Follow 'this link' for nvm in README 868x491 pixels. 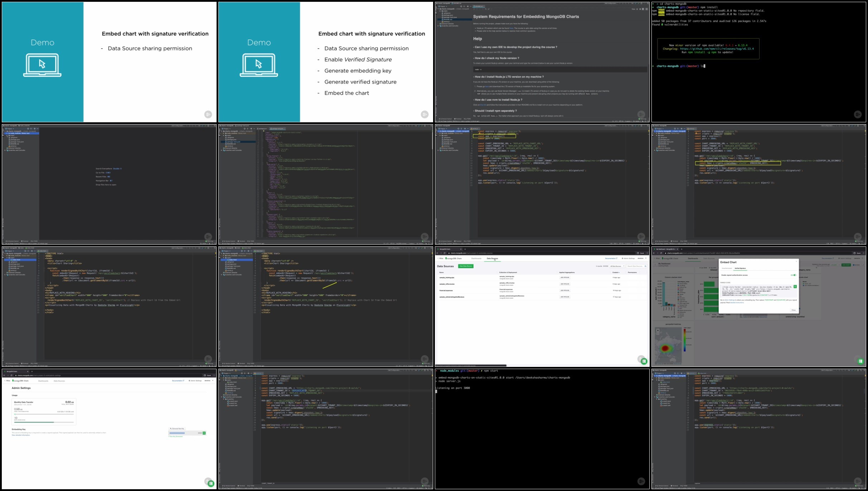point(483,105)
